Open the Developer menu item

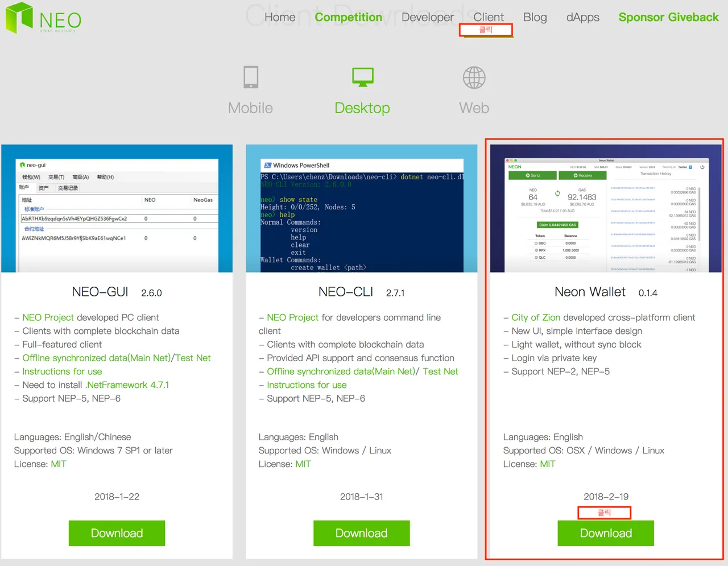coord(428,18)
